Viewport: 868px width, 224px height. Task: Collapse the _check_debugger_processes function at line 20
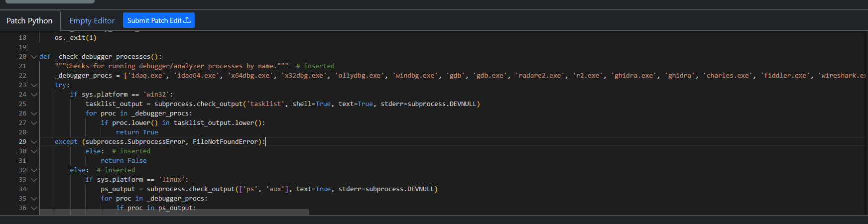pos(34,57)
